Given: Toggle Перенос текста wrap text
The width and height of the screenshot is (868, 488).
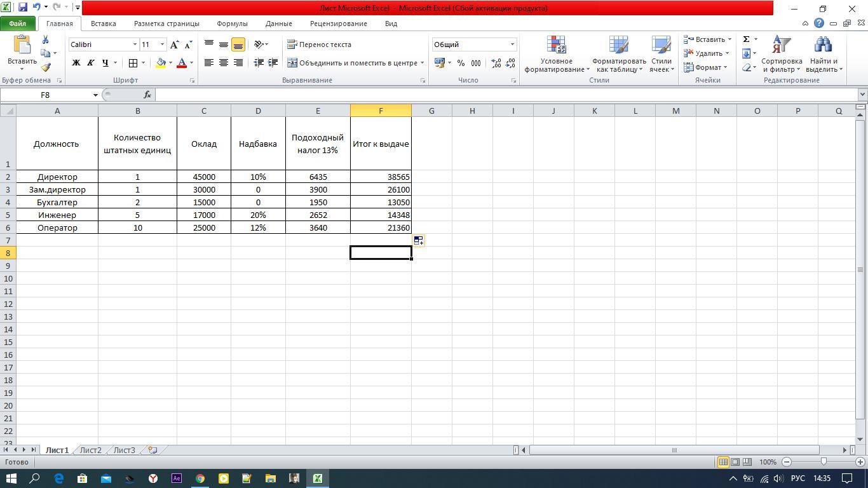Looking at the screenshot, I should pyautogui.click(x=320, y=44).
